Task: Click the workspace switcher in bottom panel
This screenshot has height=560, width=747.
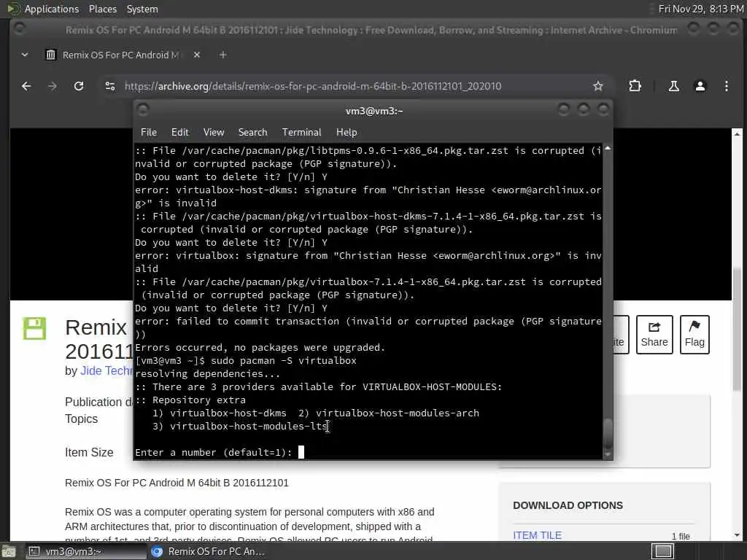Action: tap(662, 551)
